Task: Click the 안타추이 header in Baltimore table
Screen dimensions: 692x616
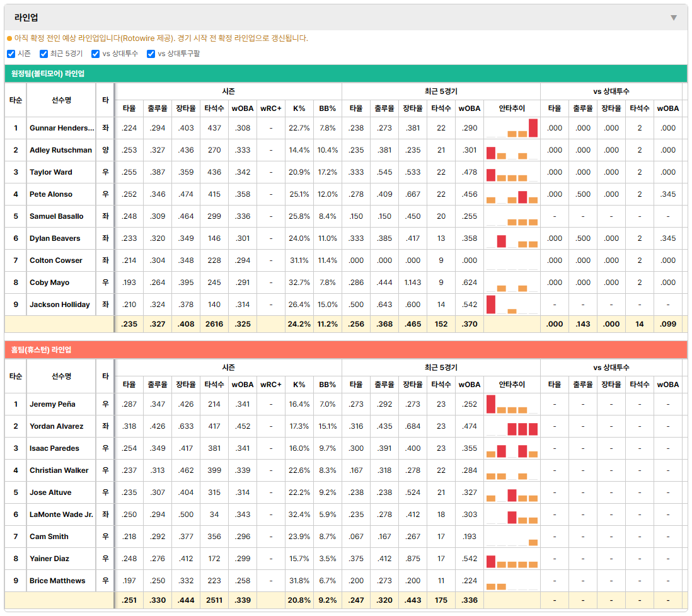Action: (x=512, y=108)
